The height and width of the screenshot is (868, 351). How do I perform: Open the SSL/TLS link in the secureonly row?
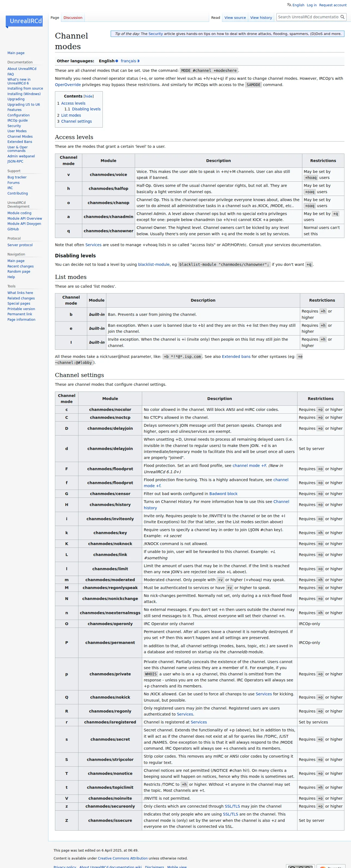pos(232,806)
